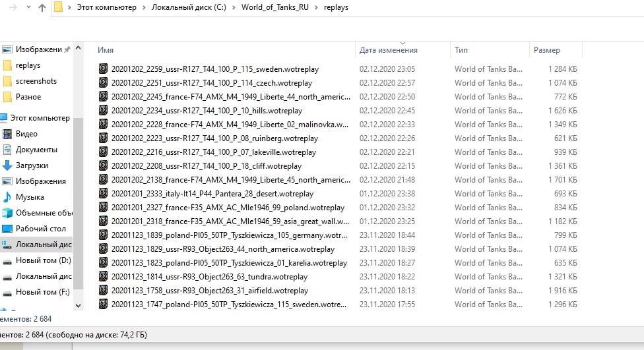Select highlighted 'Локальный дис' drive in sidebar
Viewport: 644px width, 350px height.
[44, 245]
